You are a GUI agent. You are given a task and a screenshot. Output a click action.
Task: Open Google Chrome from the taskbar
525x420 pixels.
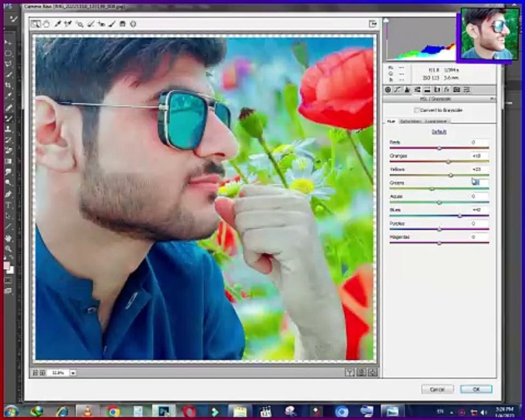click(113, 411)
